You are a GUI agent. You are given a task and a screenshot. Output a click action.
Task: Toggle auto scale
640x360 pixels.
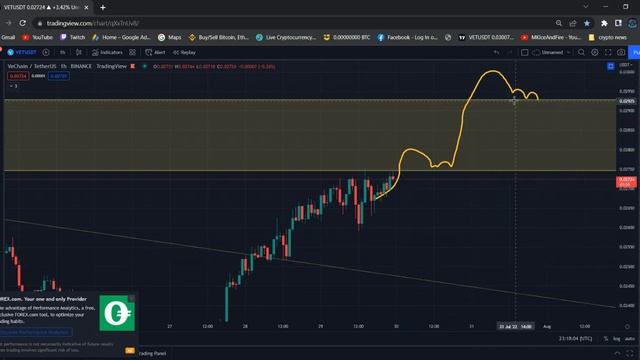pyautogui.click(x=630, y=338)
